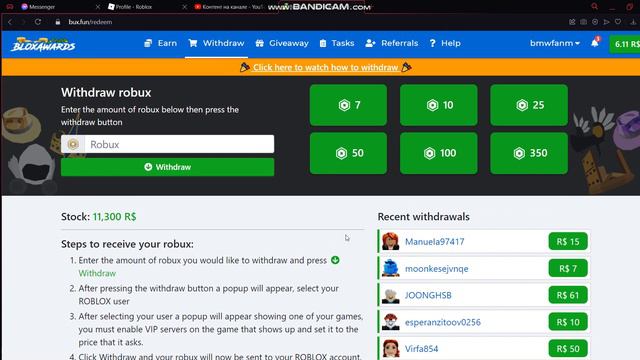Close the Messenger browser tab

pyautogui.click(x=98, y=7)
